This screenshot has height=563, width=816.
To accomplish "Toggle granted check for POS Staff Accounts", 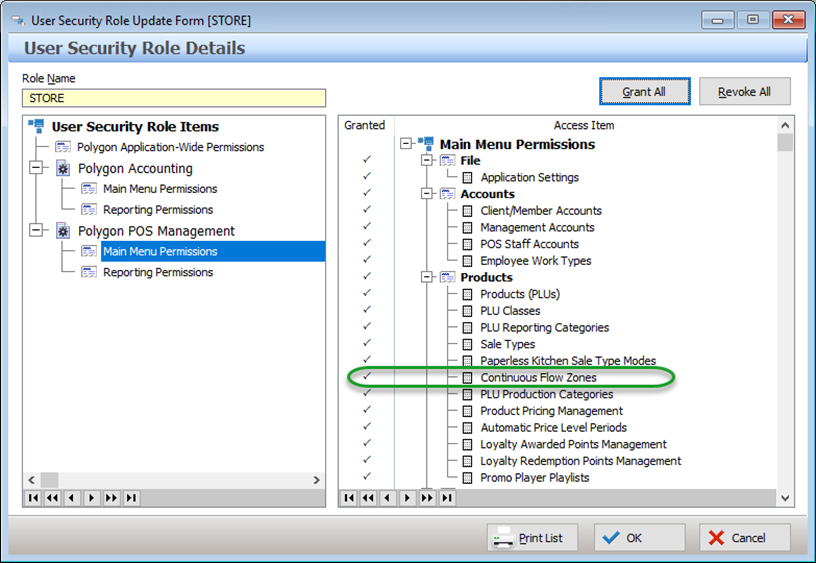I will [367, 242].
